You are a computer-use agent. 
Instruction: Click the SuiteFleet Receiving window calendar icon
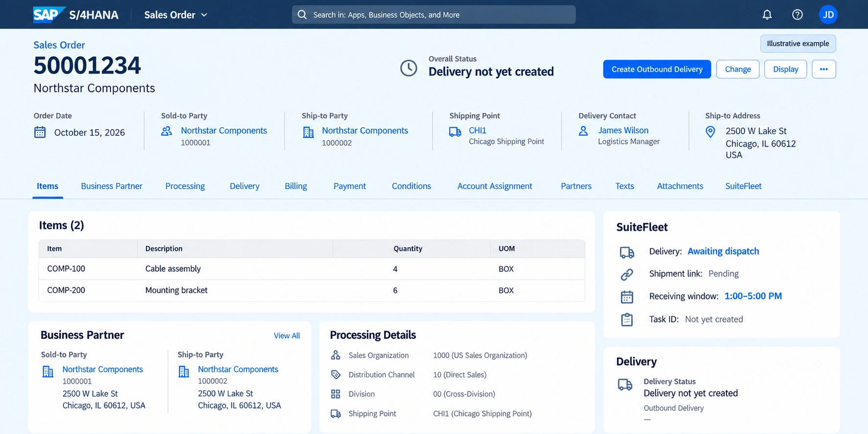click(627, 297)
